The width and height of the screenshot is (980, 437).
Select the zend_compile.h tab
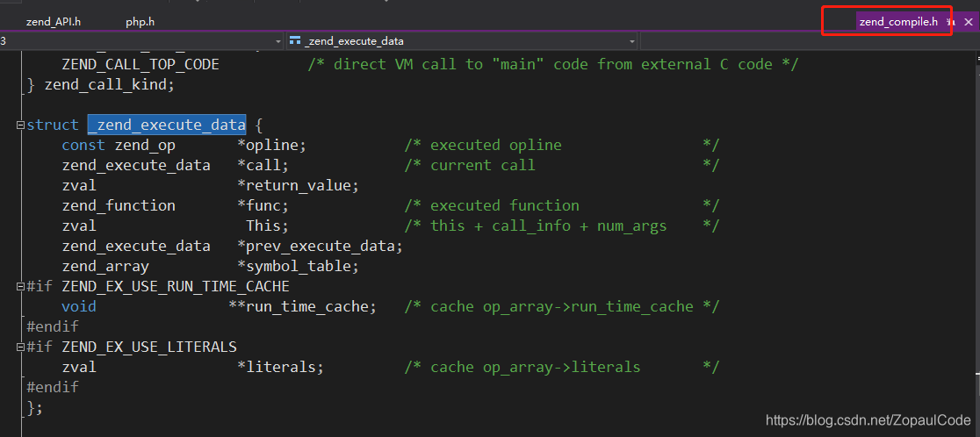point(898,22)
